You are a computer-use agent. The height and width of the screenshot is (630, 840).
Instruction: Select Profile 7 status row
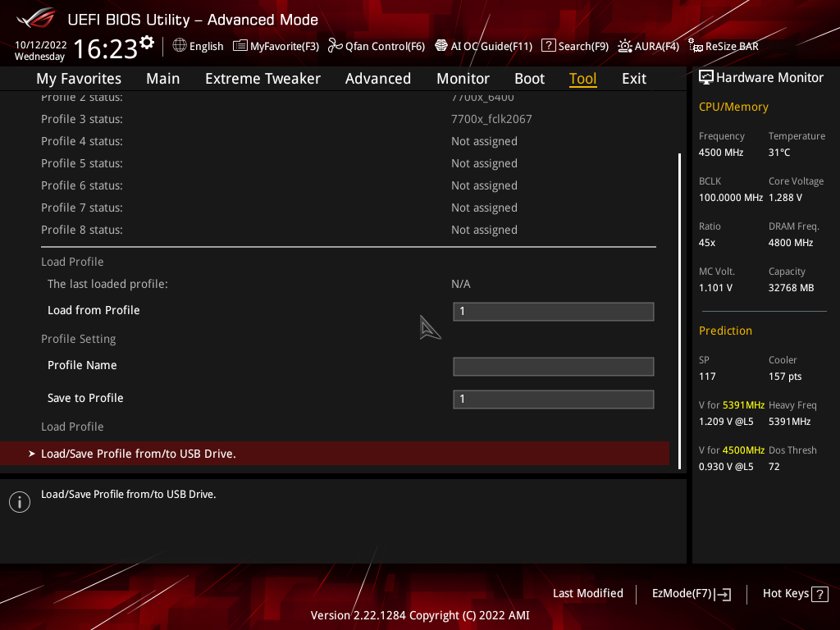[x=348, y=208]
